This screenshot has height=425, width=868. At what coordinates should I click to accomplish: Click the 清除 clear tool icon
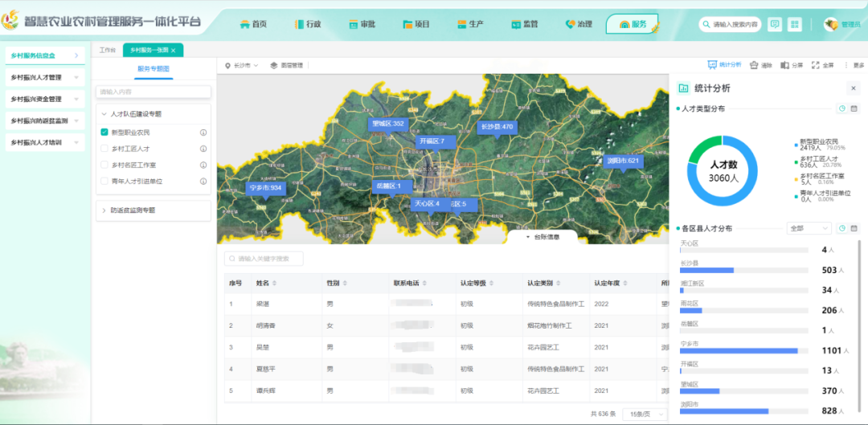tap(761, 65)
